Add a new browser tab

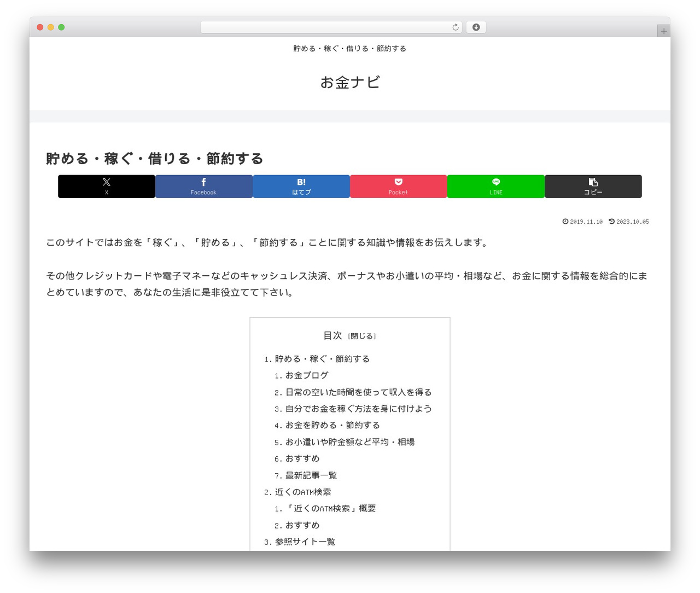click(x=664, y=31)
